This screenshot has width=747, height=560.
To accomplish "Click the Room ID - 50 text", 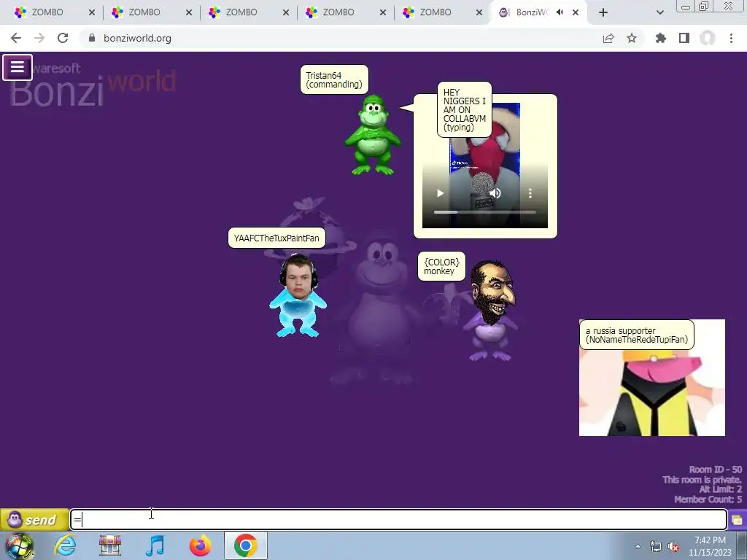I will [715, 470].
